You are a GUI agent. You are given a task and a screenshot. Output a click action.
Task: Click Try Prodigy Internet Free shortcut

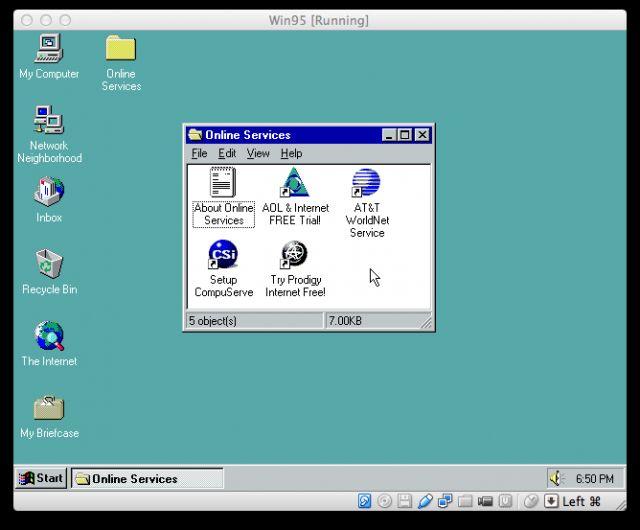(x=295, y=255)
